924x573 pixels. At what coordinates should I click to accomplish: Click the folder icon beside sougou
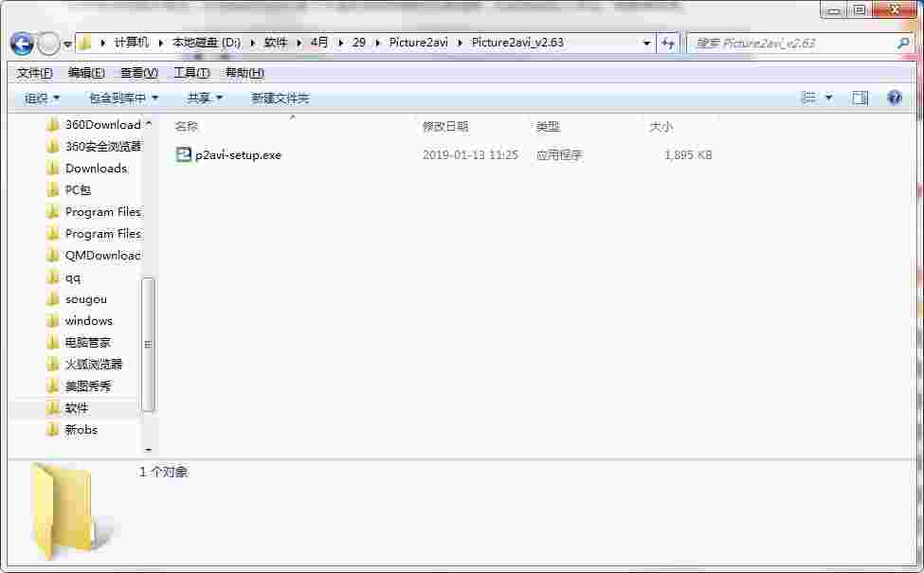click(53, 299)
